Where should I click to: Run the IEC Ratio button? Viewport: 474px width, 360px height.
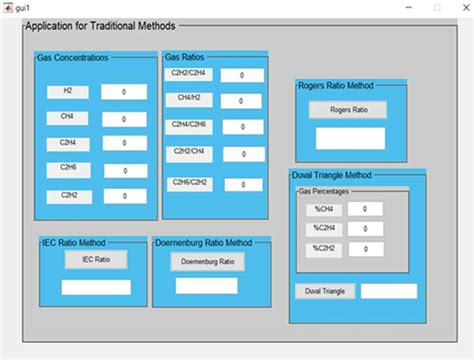[x=96, y=260]
